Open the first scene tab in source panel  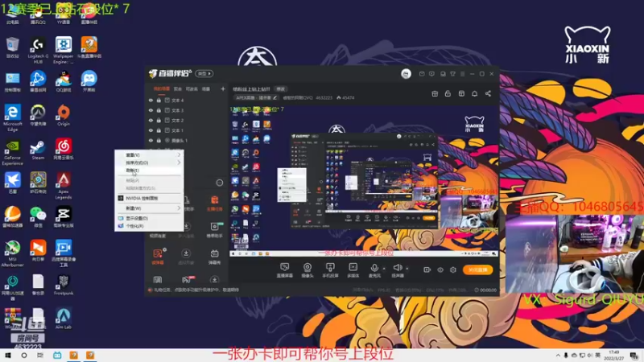tap(162, 88)
